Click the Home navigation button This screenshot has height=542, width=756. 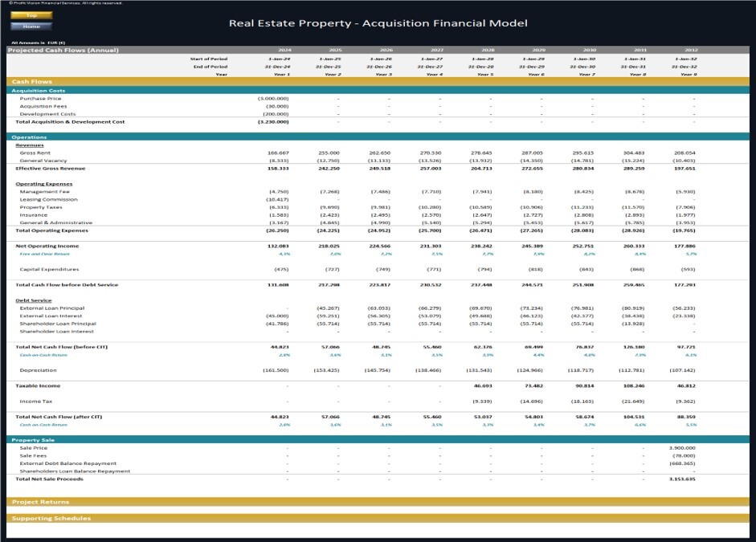point(31,26)
